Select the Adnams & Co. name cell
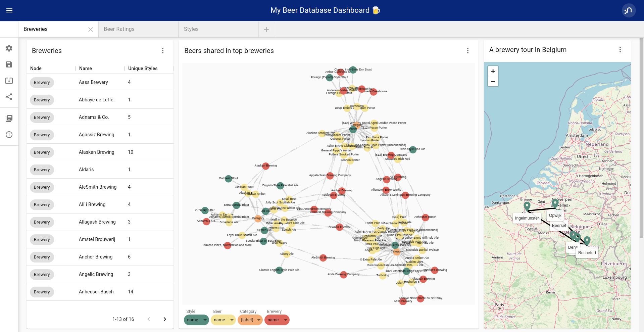 94,117
